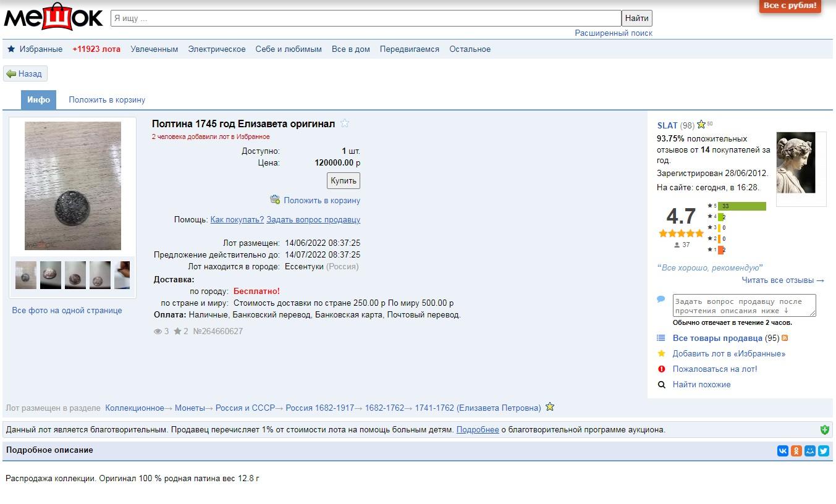The height and width of the screenshot is (504, 836).
Task: Switch to Положить в корзину tab
Action: (107, 100)
